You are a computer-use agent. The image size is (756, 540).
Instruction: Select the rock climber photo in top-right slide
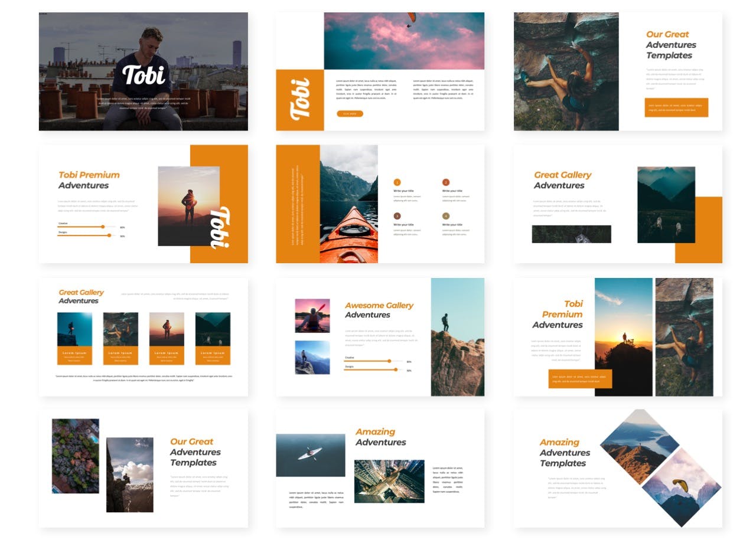pos(566,71)
